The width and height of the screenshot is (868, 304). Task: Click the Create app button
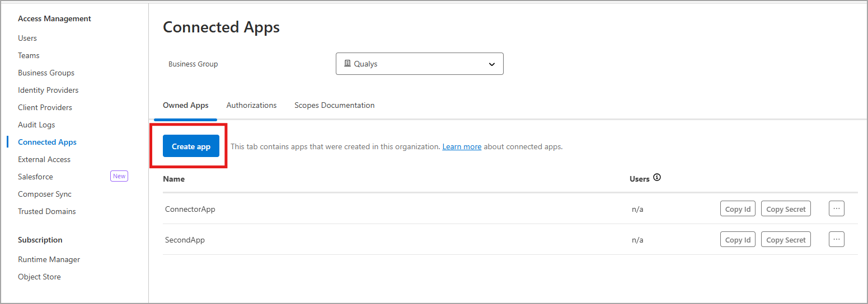pyautogui.click(x=191, y=146)
